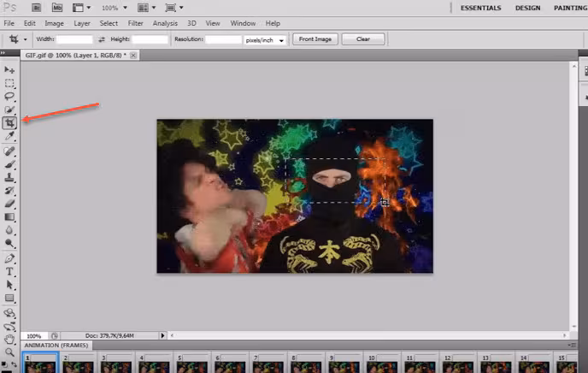
Task: Open the Animation panel options menu
Action: 573,345
